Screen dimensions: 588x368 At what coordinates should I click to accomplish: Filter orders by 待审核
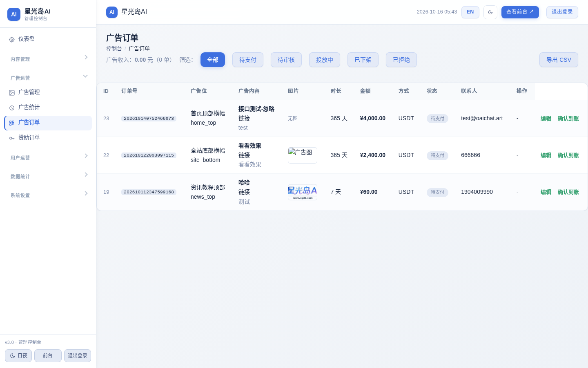tap(286, 60)
